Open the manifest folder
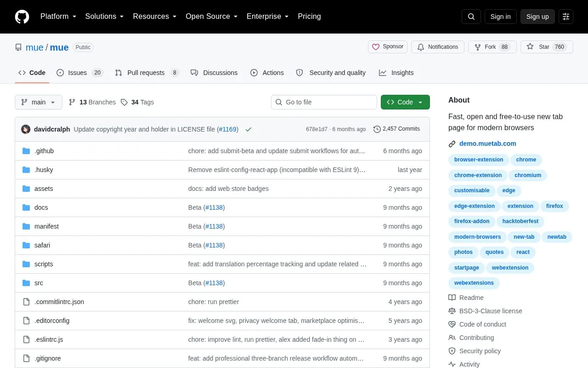This screenshot has width=588, height=368. (46, 226)
